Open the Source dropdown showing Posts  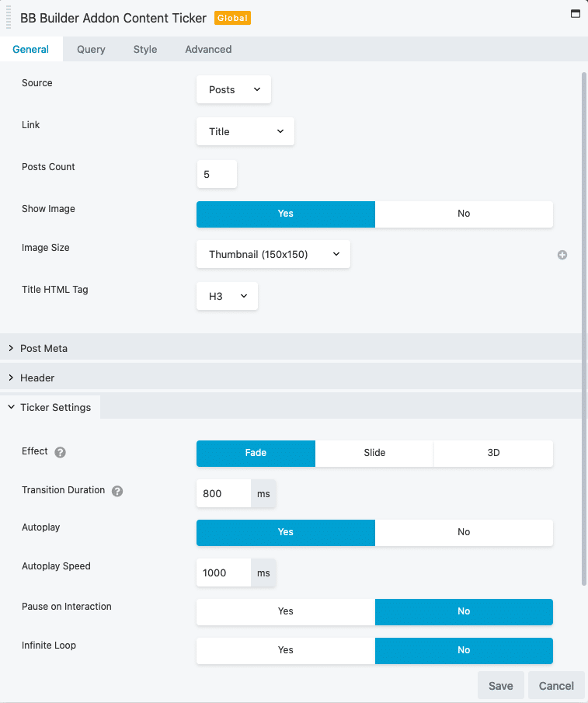click(234, 89)
